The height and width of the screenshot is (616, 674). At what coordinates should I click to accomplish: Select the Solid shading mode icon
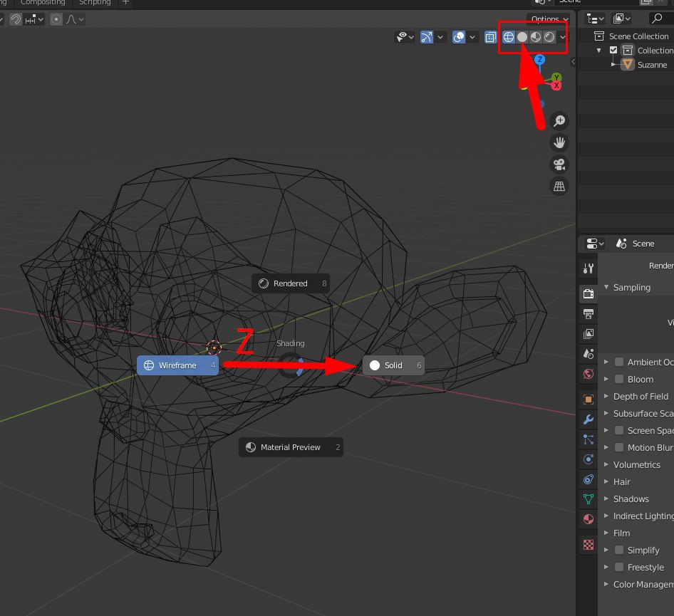click(x=522, y=37)
